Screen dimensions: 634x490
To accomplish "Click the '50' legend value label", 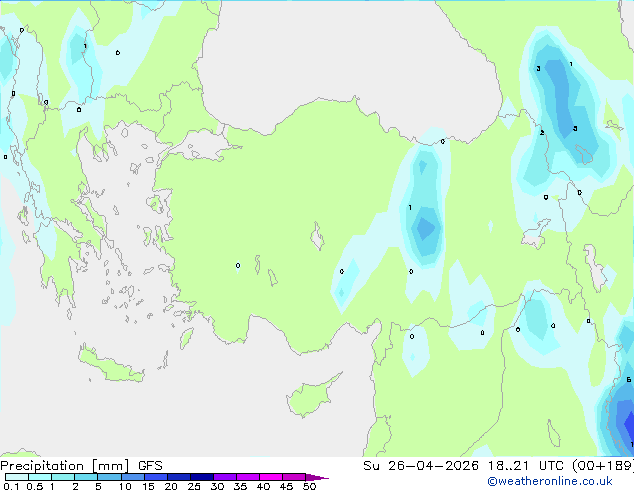I will pos(309,486).
